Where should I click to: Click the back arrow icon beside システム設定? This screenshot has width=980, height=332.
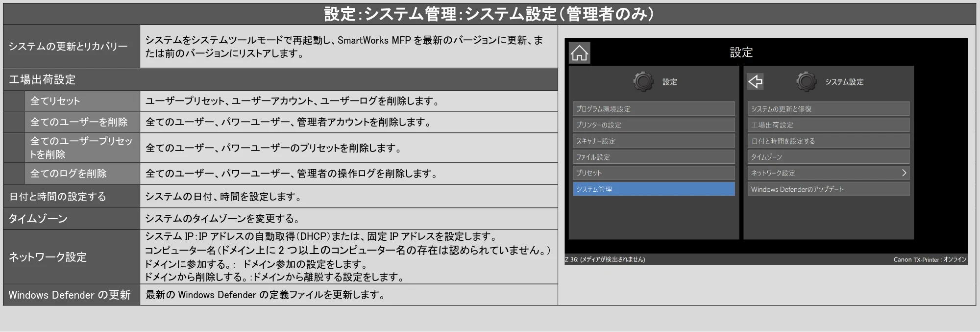(x=755, y=81)
